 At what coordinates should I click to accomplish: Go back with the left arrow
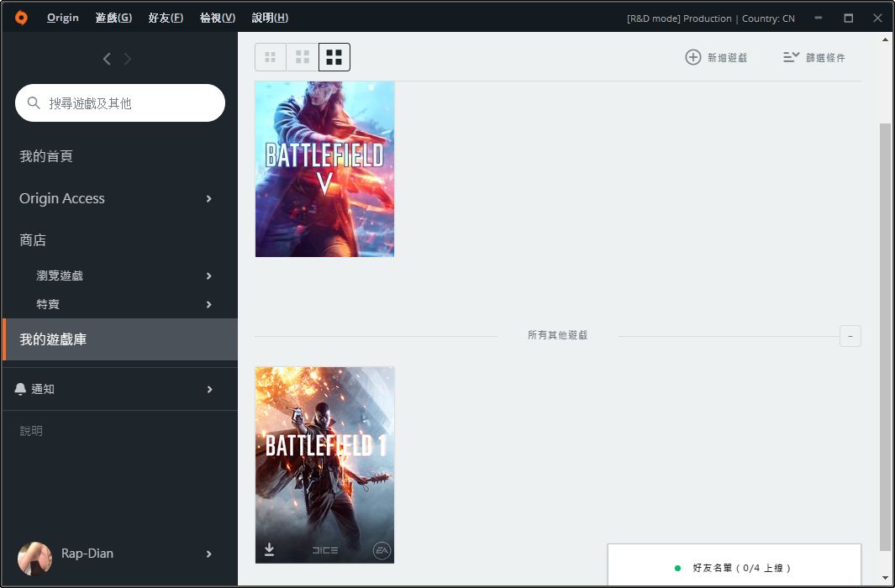click(x=107, y=59)
